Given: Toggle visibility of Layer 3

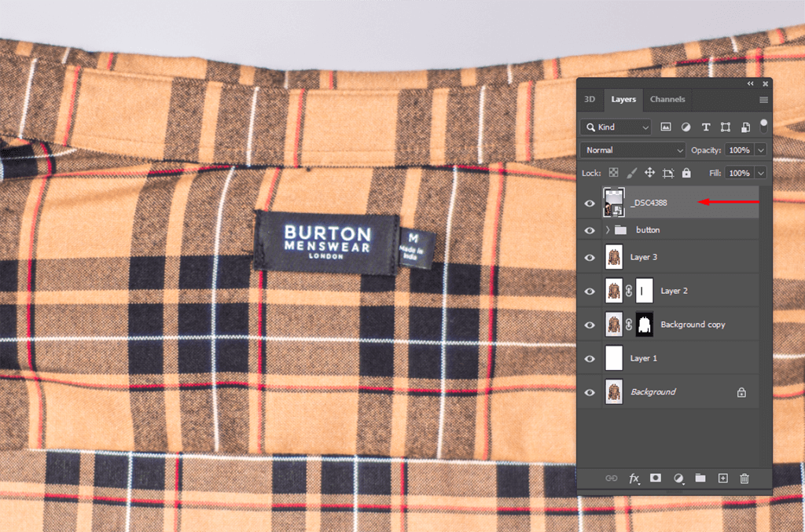Looking at the screenshot, I should tap(590, 258).
